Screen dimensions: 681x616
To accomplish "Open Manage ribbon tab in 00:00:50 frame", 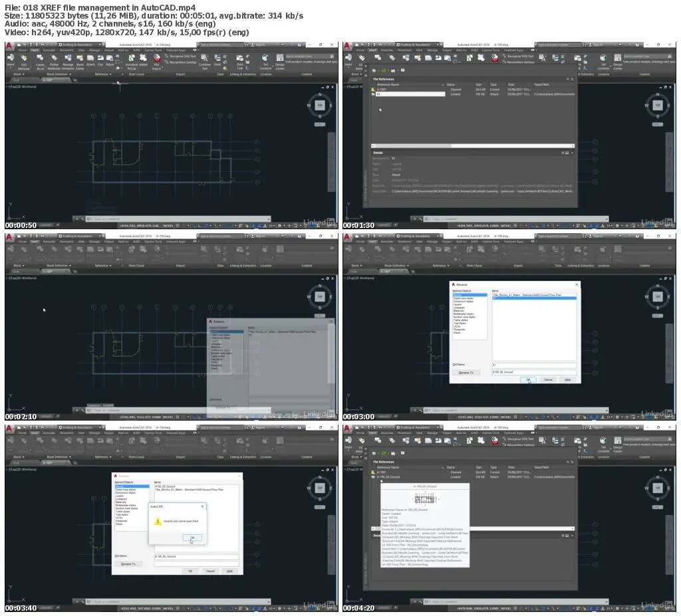I will click(x=94, y=51).
